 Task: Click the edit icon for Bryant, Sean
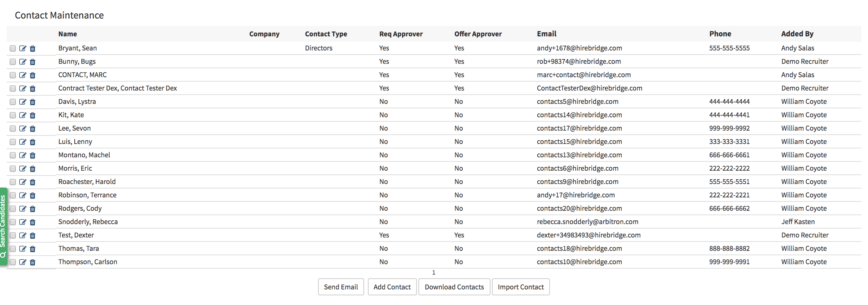pos(23,49)
